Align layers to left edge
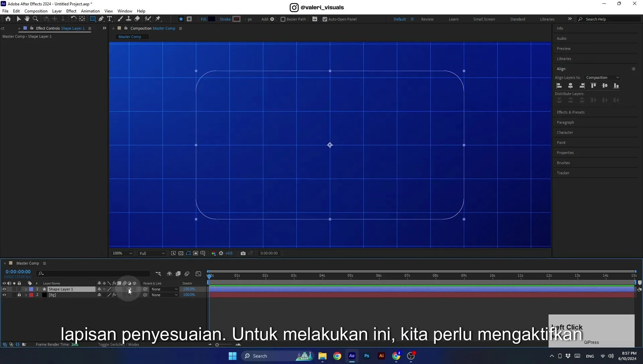 point(559,86)
